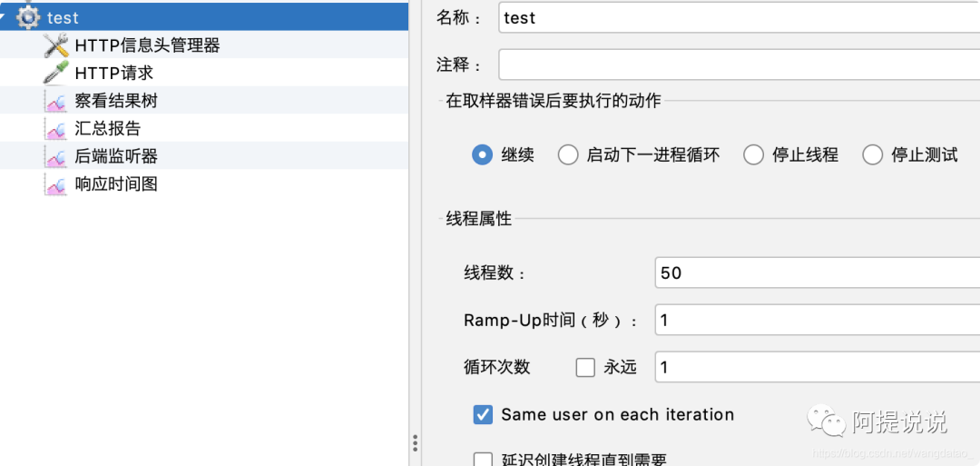
Task: Click the test thread group gear icon
Action: click(x=28, y=17)
